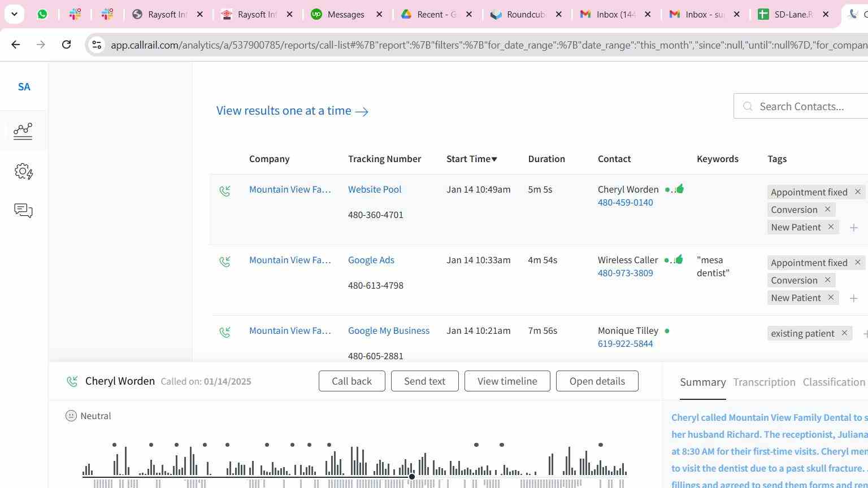Image resolution: width=868 pixels, height=488 pixels.
Task: Add a tag to Cheryl Worden call
Action: [x=854, y=228]
